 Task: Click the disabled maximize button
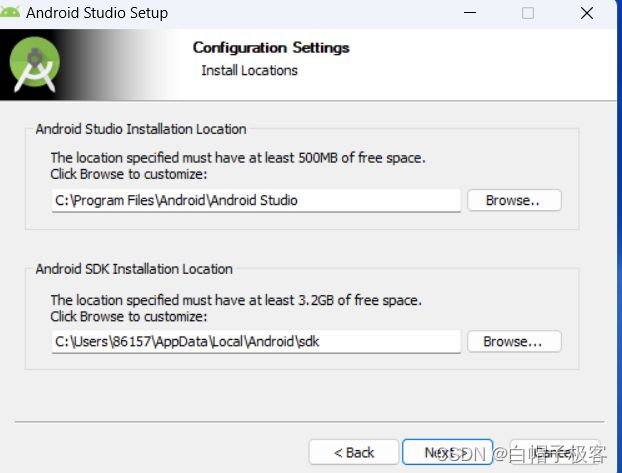[528, 13]
